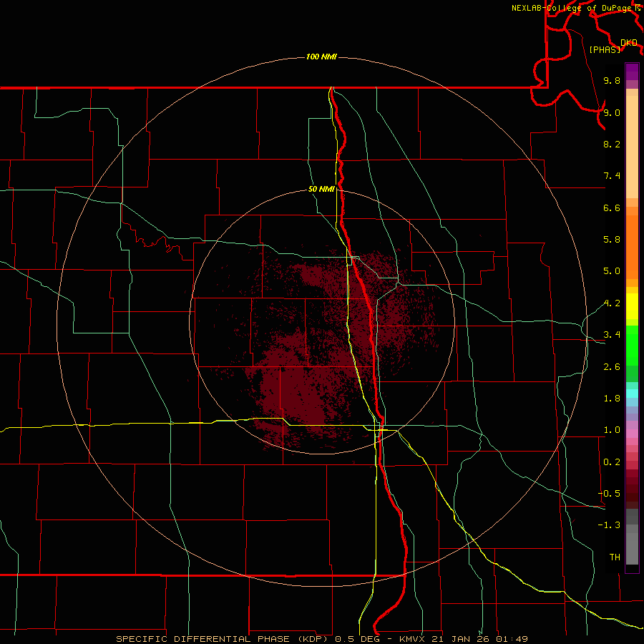This screenshot has height=644, width=644.
Task: Click the 4.2 colorbar value label
Action: tap(612, 303)
